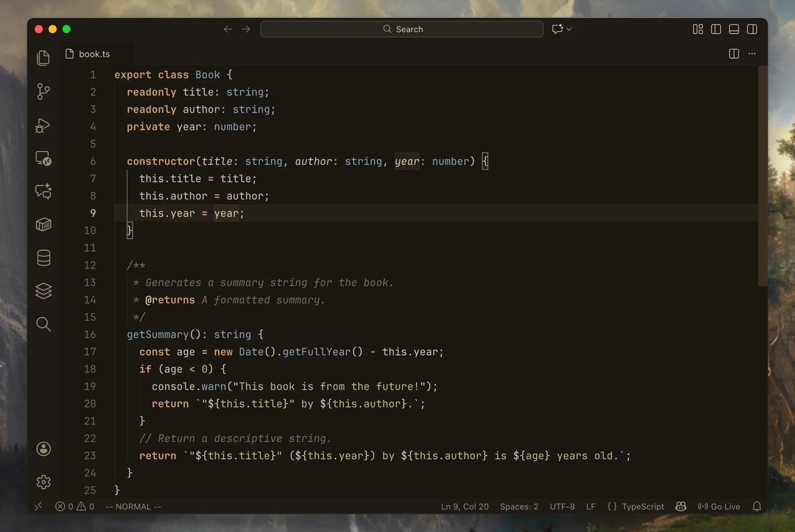Screen dimensions: 795x532
Task: Open the Source Control view
Action: point(43,91)
